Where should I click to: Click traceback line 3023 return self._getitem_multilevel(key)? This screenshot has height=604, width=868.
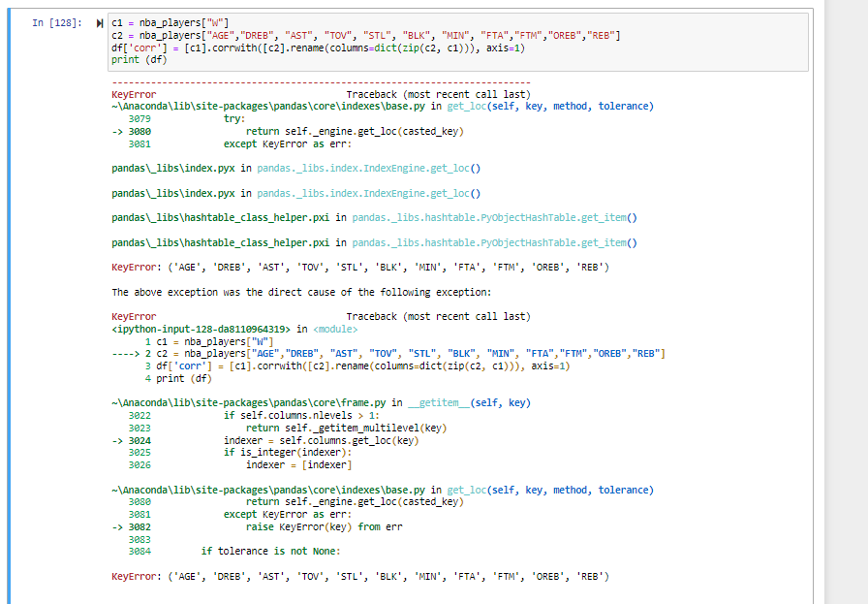pyautogui.click(x=288, y=428)
